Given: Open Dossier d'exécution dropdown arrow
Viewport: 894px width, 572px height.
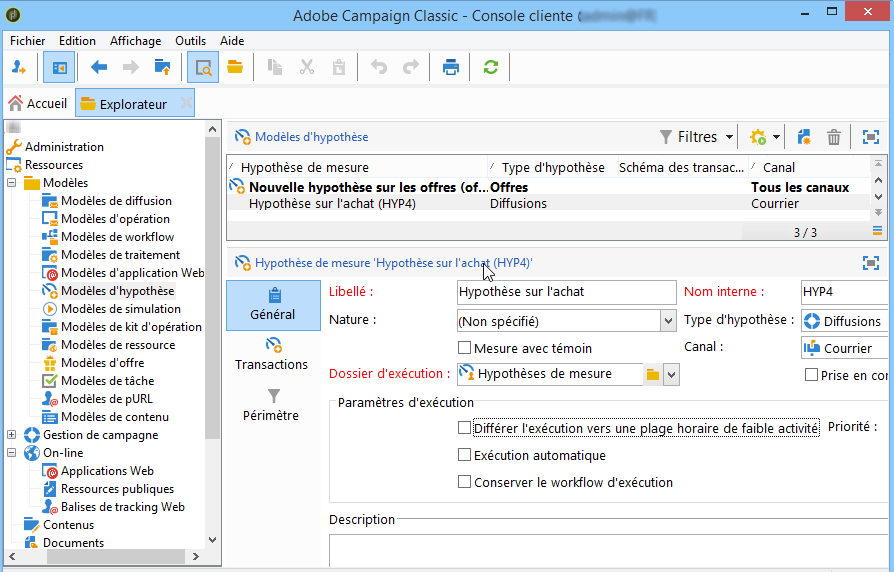Looking at the screenshot, I should (672, 375).
